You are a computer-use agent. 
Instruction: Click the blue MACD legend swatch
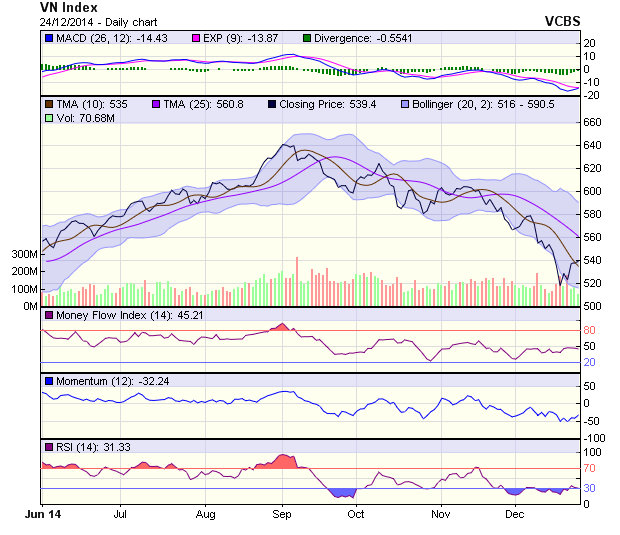point(49,38)
